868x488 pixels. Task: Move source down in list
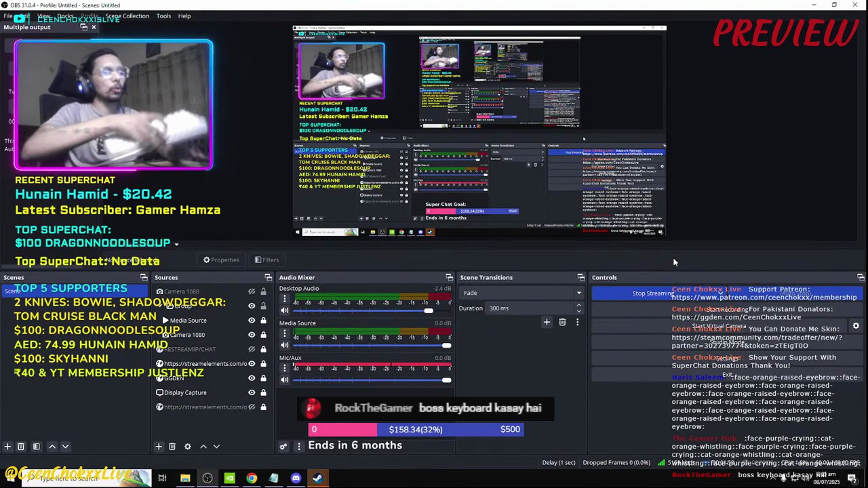point(216,447)
